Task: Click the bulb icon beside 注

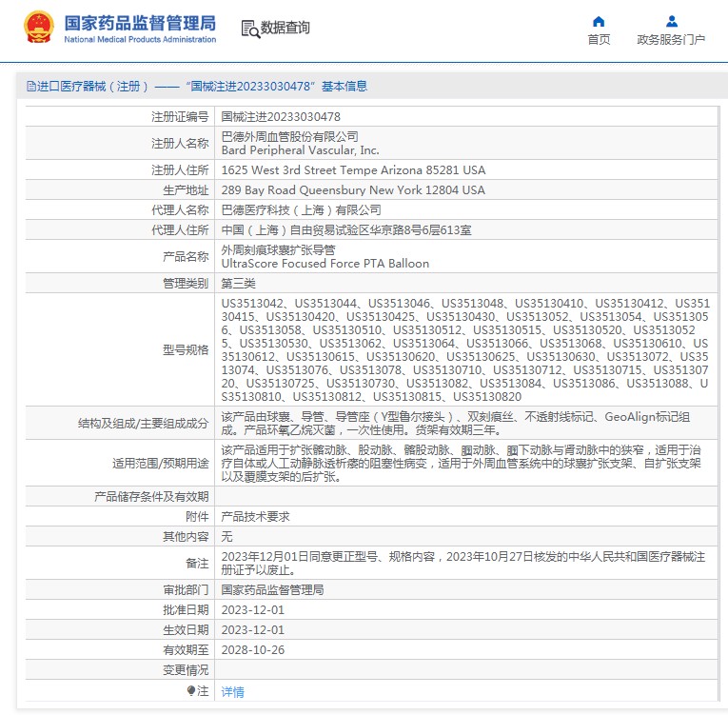Action: (191, 691)
